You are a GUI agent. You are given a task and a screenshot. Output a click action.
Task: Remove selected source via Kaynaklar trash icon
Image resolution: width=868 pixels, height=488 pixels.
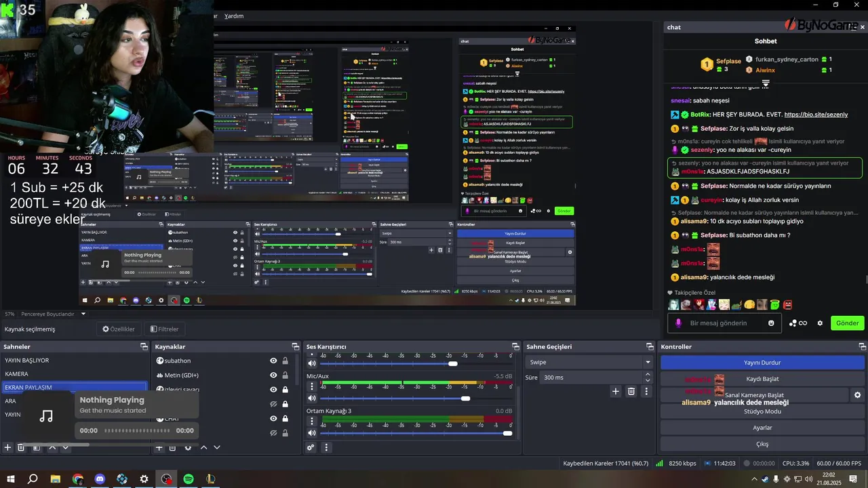(x=173, y=447)
